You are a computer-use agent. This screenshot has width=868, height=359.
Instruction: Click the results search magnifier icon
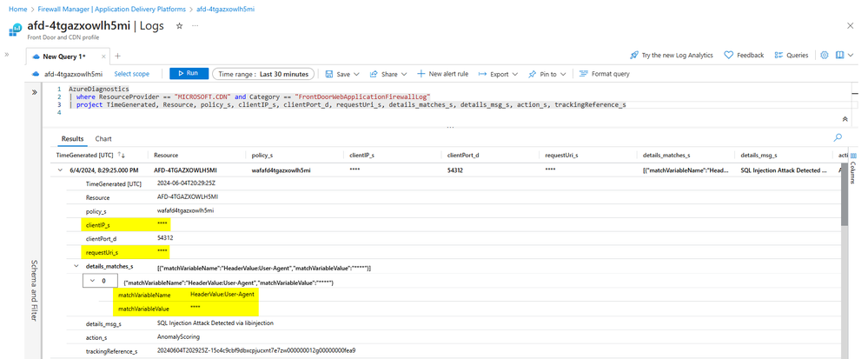[x=838, y=137]
